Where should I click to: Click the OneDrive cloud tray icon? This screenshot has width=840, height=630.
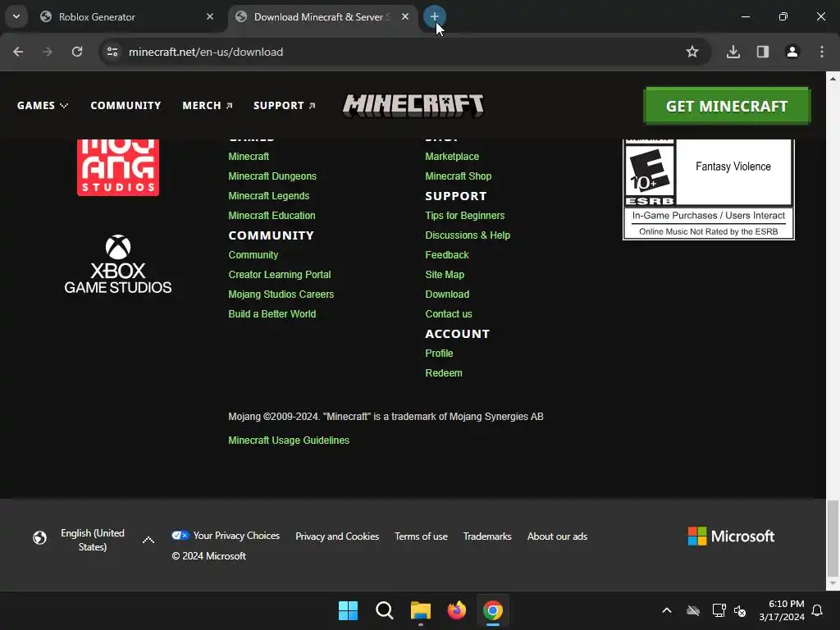[x=693, y=610]
